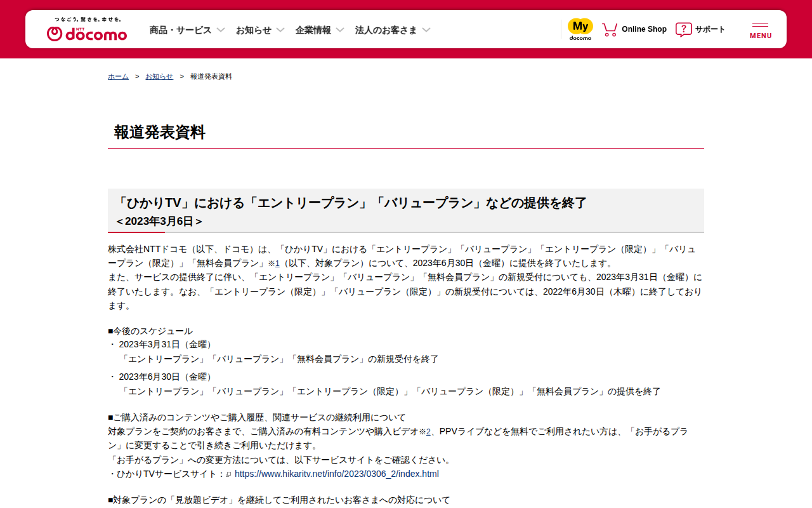
Task: Open the hikaritv.net info URL link
Action: coord(337,474)
